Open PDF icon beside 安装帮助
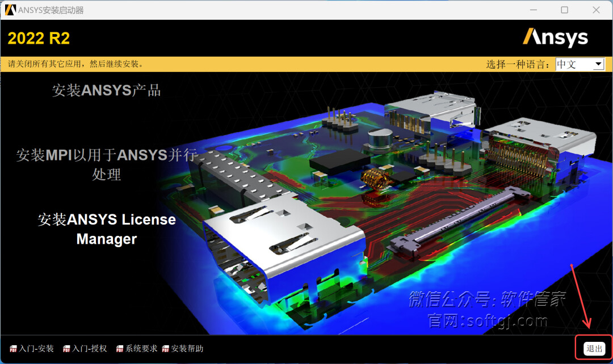This screenshot has width=613, height=364. click(x=166, y=349)
